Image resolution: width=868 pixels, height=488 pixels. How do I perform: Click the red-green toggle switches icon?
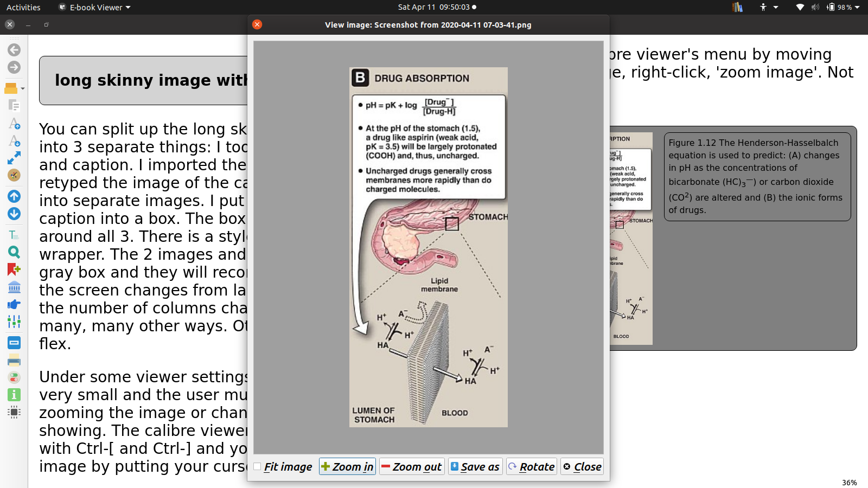(14, 377)
